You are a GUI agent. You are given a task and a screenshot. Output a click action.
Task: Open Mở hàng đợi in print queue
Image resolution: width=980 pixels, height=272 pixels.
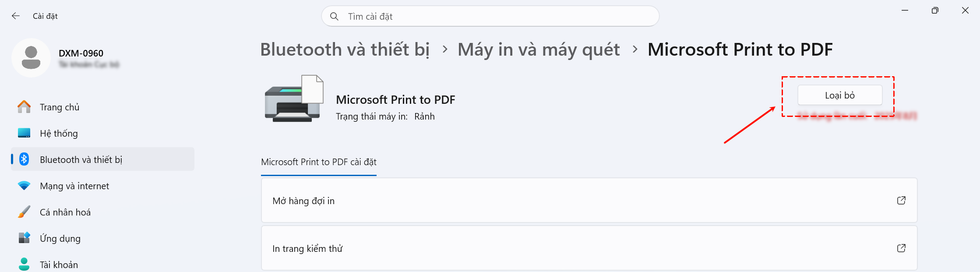point(303,201)
